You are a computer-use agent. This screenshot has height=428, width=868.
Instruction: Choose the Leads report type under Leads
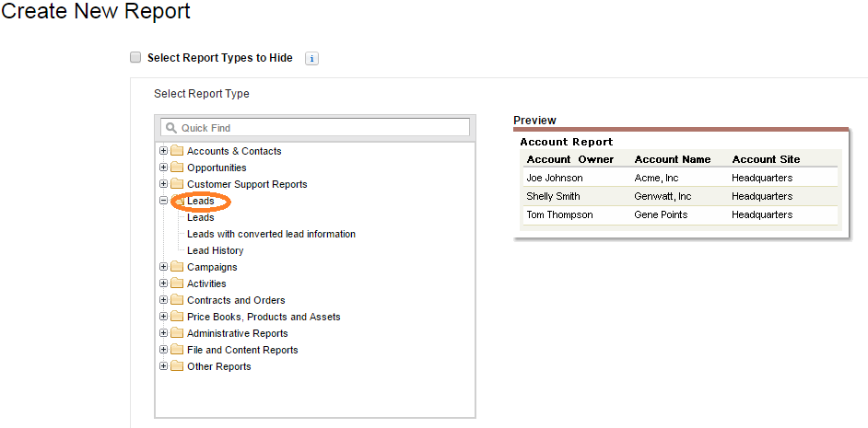coord(200,217)
